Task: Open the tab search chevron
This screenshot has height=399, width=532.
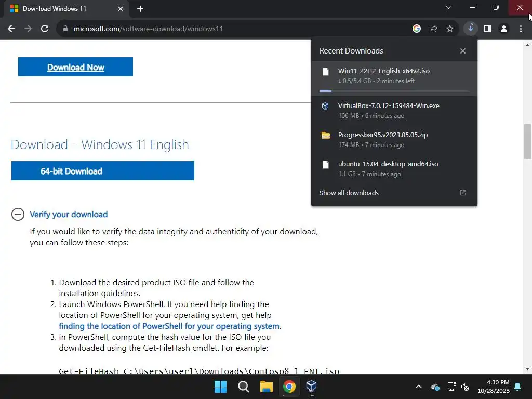Action: [x=448, y=7]
